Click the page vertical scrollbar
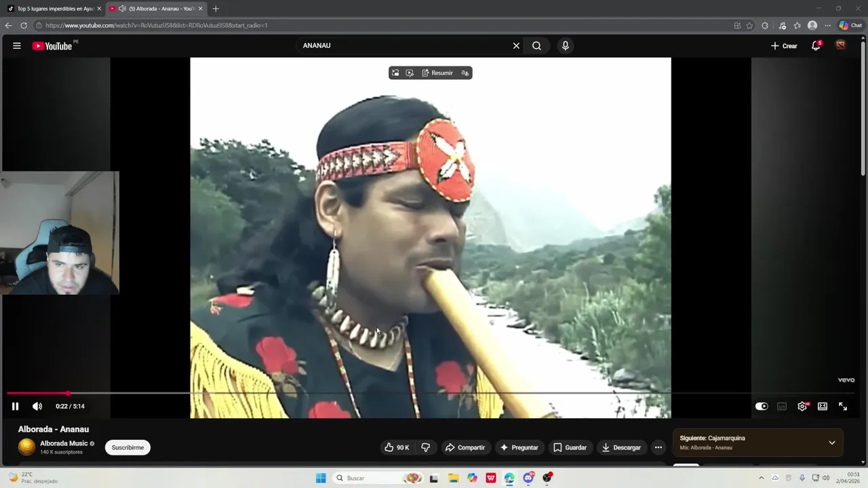This screenshot has height=488, width=868. pyautogui.click(x=863, y=108)
